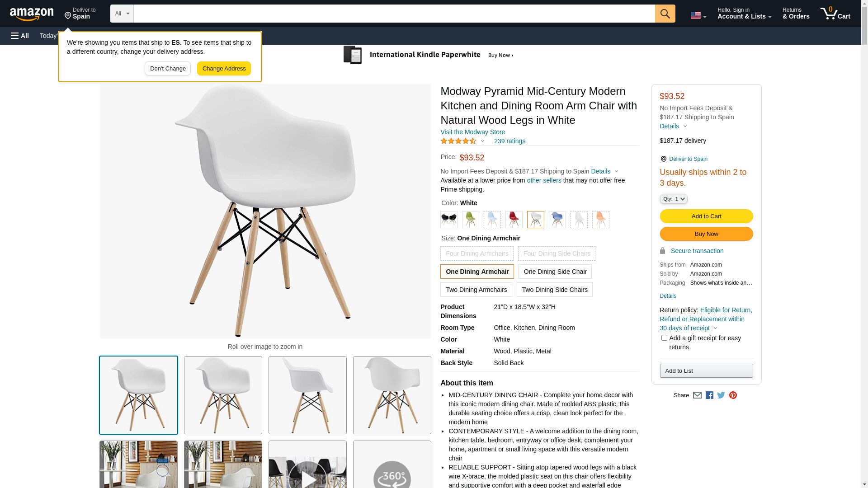Select the One Dining Side Chair size
Image resolution: width=868 pixels, height=488 pixels.
coord(555,272)
